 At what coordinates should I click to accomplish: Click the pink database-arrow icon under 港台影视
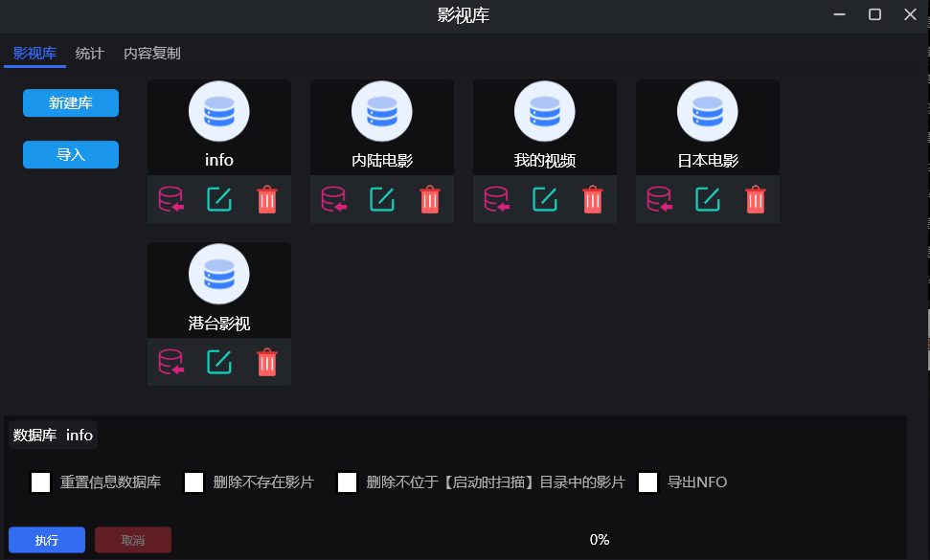point(171,362)
